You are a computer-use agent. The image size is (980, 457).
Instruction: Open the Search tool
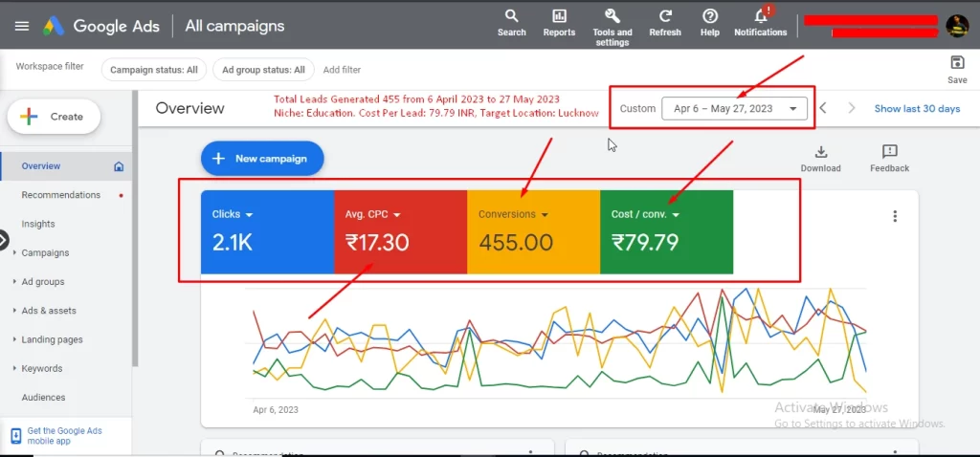click(x=511, y=23)
